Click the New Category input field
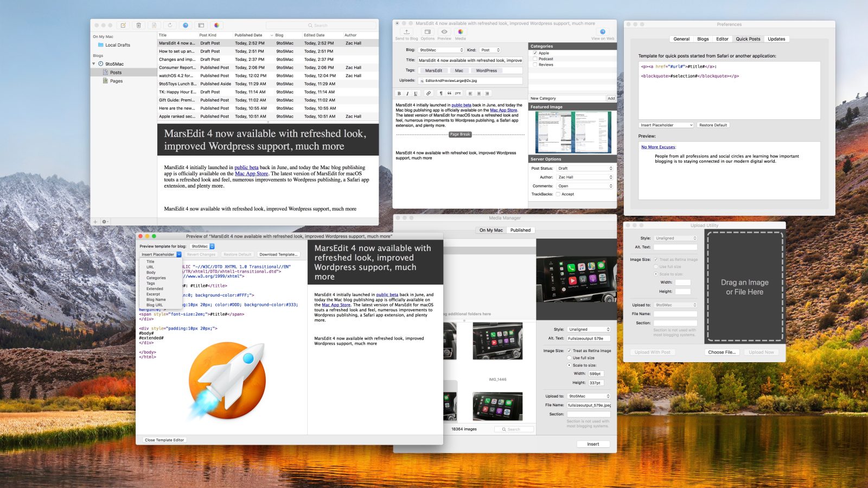 (x=567, y=99)
